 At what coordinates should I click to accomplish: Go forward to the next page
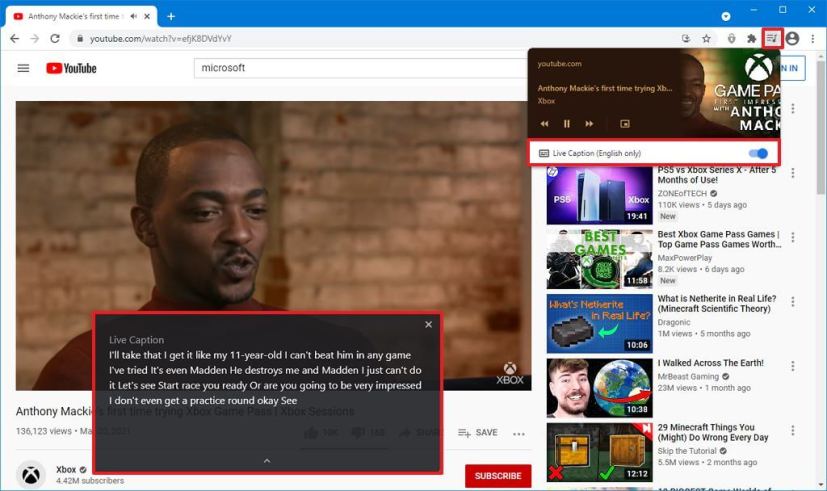[x=34, y=38]
